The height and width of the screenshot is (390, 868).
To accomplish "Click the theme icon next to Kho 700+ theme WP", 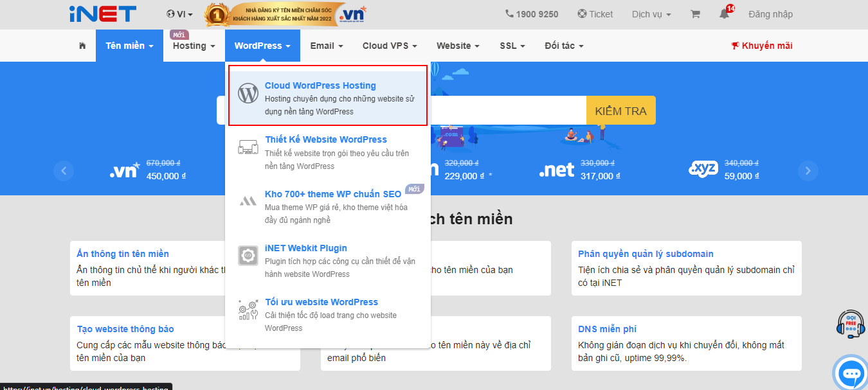I will pos(247,200).
